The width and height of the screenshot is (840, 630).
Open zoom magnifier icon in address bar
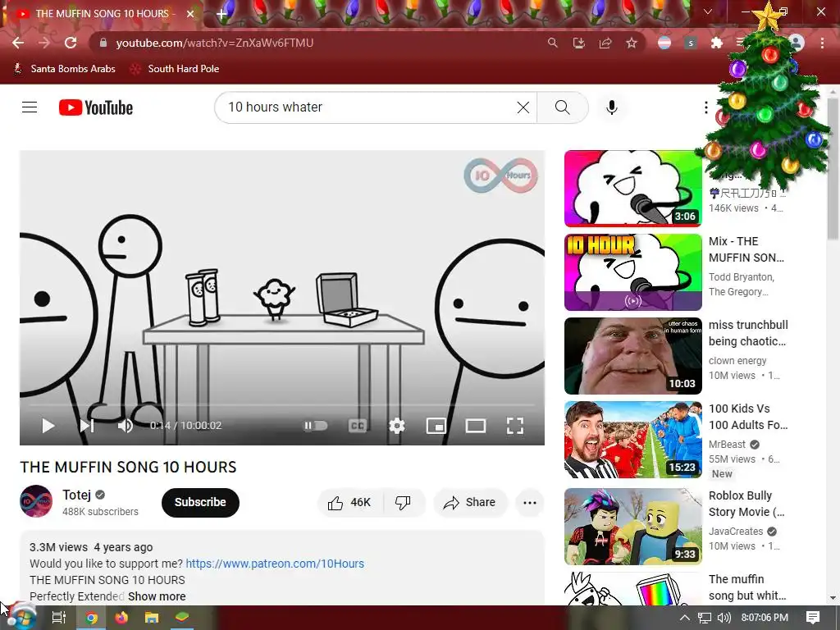(552, 43)
